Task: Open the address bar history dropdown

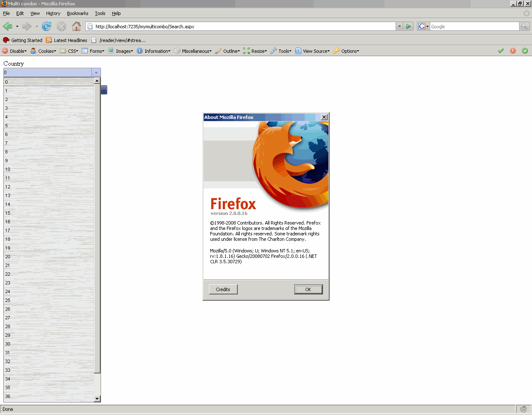Action: 399,26
